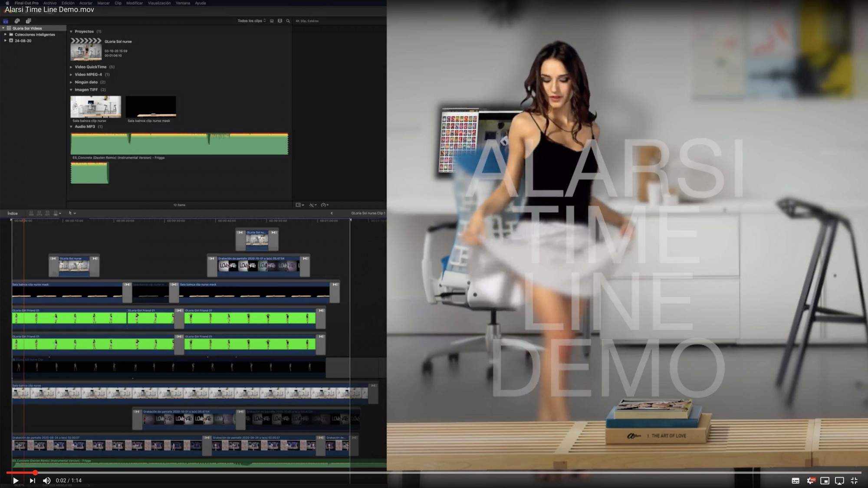868x488 pixels.
Task: Click the 12 ítems count label
Action: point(179,205)
